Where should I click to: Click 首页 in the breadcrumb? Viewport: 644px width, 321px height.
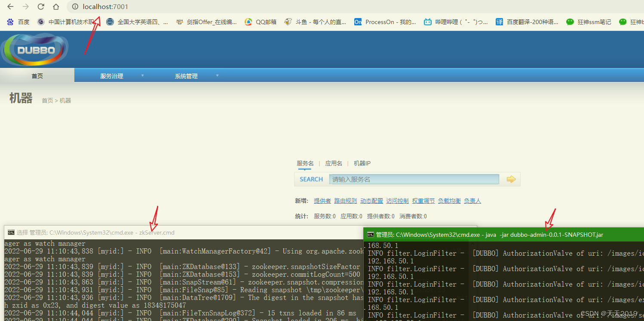[x=47, y=101]
